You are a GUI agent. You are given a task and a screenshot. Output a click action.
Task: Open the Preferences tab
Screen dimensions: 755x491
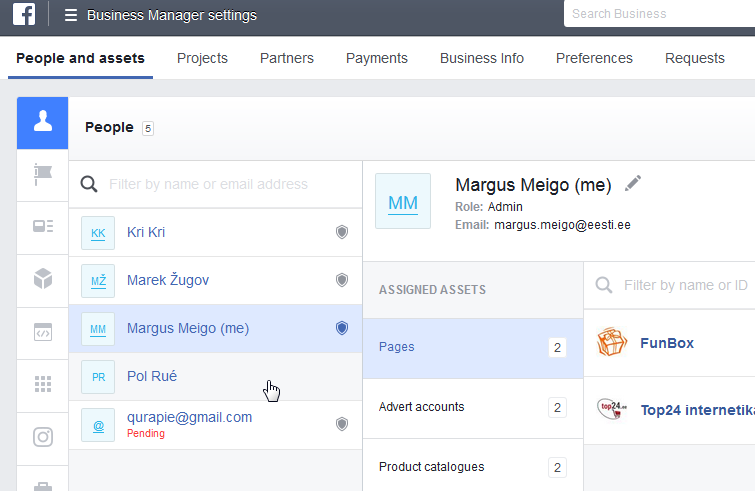coord(594,58)
